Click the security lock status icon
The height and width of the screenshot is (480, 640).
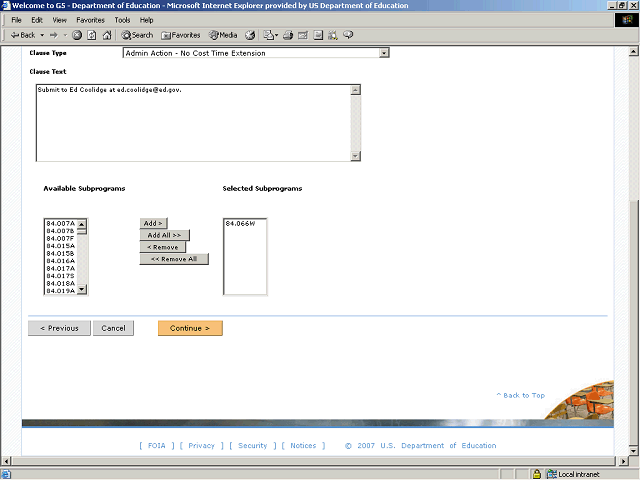[537, 474]
